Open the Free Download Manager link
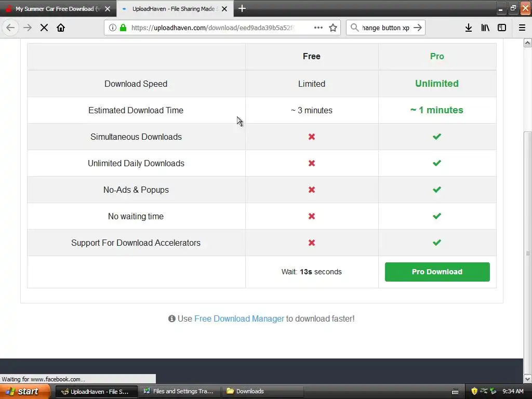This screenshot has height=399, width=532. pyautogui.click(x=239, y=318)
